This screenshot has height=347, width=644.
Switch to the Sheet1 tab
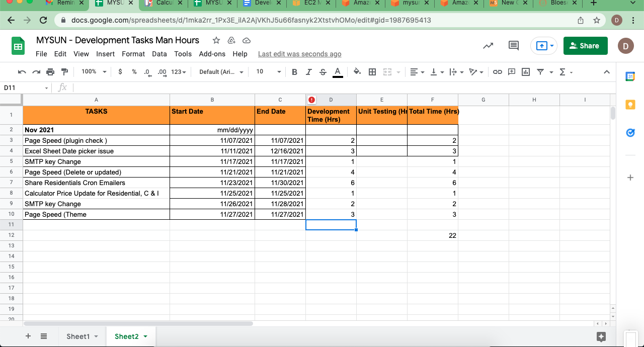tap(78, 336)
